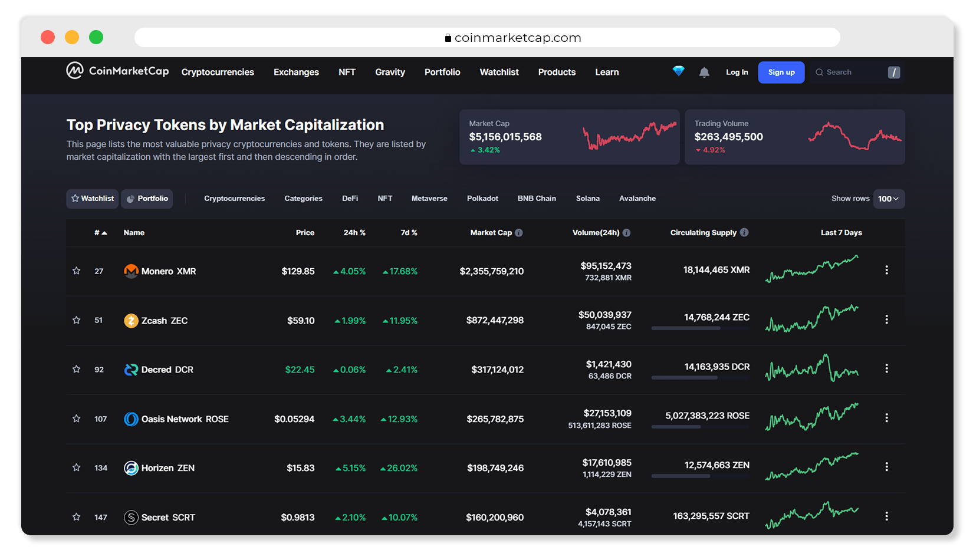The width and height of the screenshot is (973, 560).
Task: Click the search magnifier icon
Action: [819, 73]
